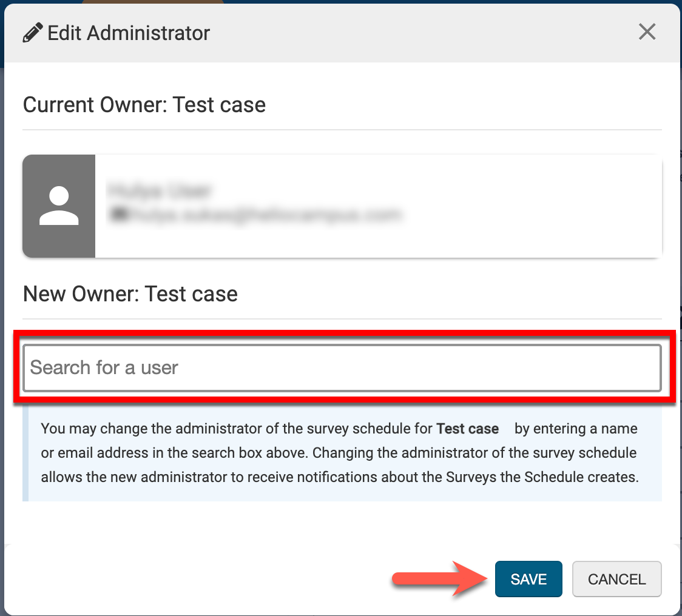Click the gray user avatar icon
The width and height of the screenshot is (682, 616).
(x=59, y=206)
